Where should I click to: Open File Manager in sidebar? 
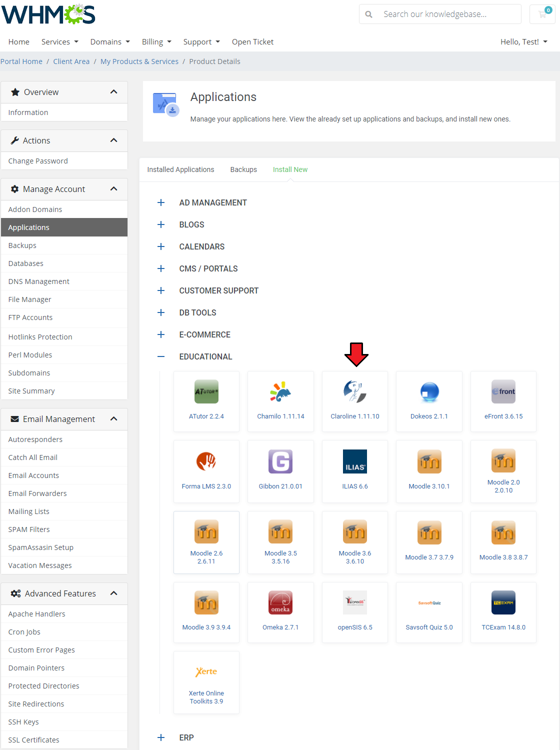pos(64,299)
